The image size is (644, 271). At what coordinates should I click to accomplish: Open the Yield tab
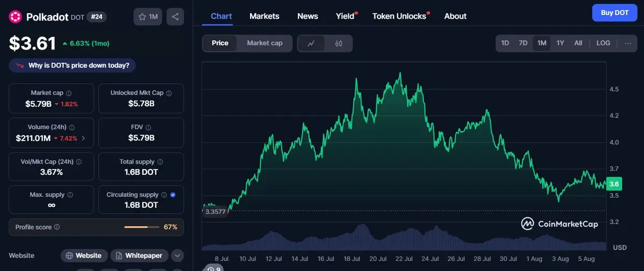[x=346, y=16]
